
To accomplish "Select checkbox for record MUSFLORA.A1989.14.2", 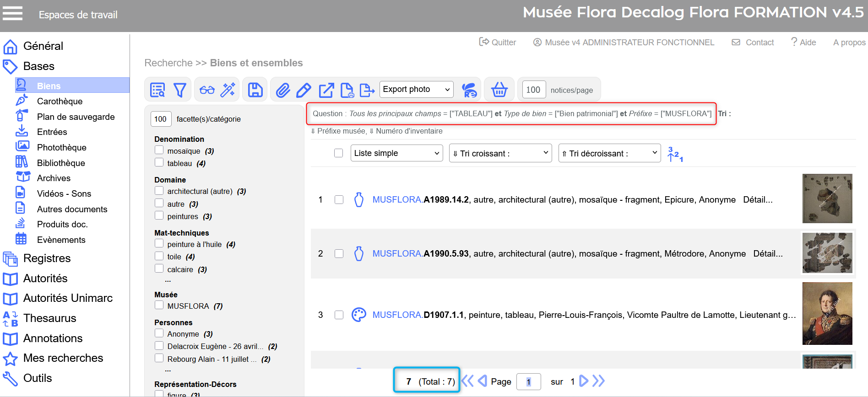I will 339,200.
